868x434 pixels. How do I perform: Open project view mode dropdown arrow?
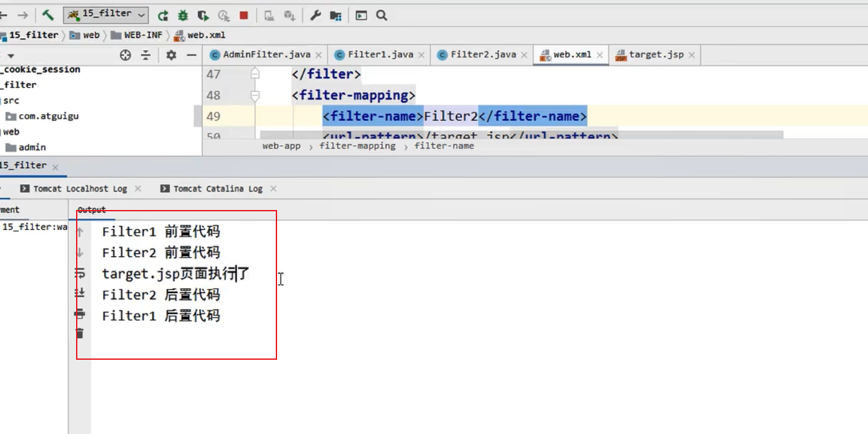pyautogui.click(x=10, y=56)
